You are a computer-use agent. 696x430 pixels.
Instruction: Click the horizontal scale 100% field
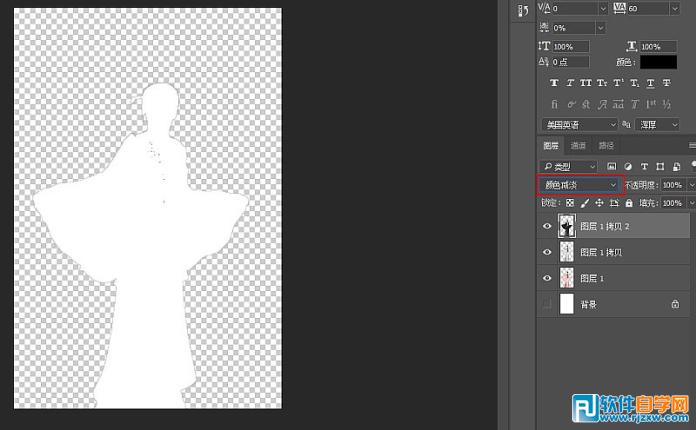(658, 47)
